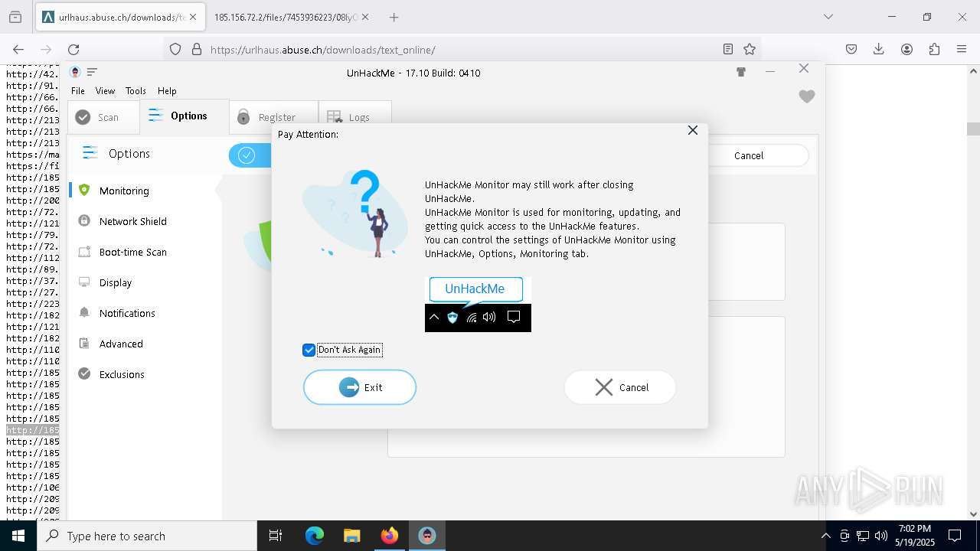Bookmark this page with star icon
The image size is (980, 551).
pyautogui.click(x=750, y=49)
